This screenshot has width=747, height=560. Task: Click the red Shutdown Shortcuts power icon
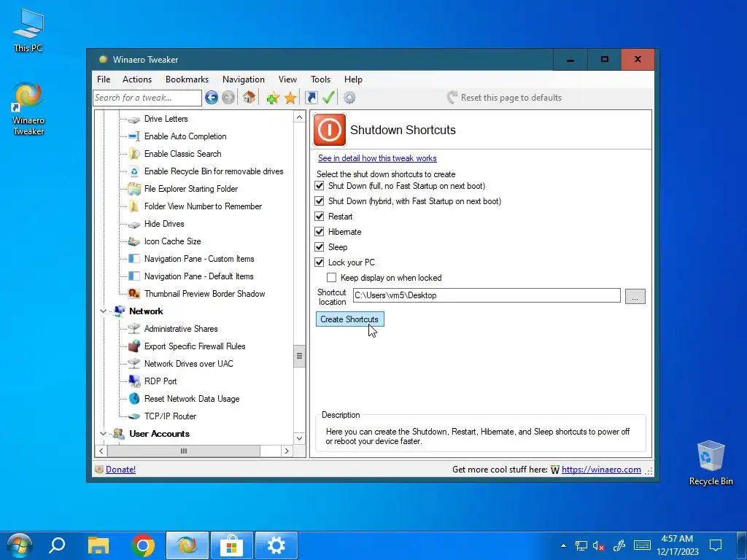[330, 130]
